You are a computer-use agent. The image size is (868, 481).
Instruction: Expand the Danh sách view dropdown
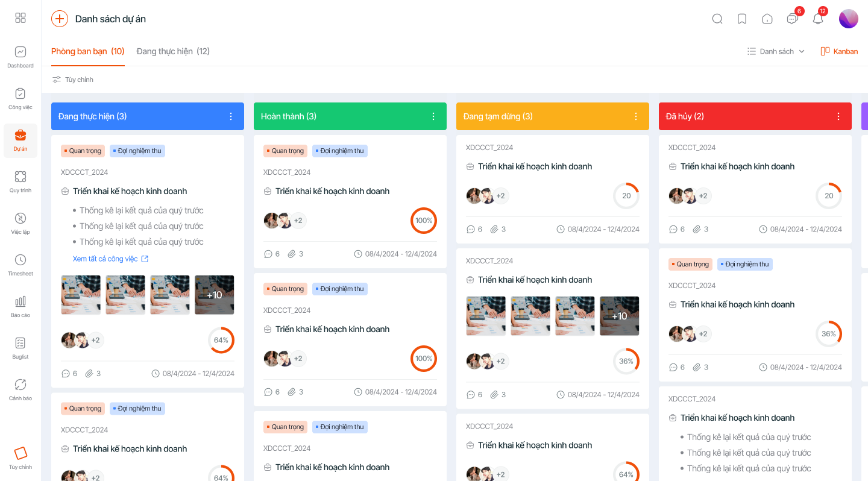click(776, 51)
